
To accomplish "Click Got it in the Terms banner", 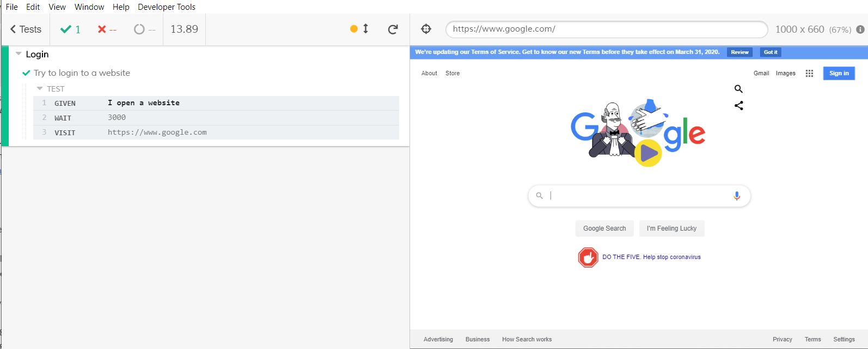I will 771,52.
